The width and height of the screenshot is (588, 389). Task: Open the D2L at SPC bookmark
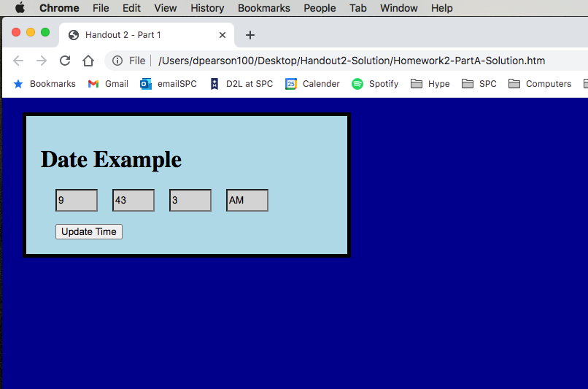(x=249, y=84)
